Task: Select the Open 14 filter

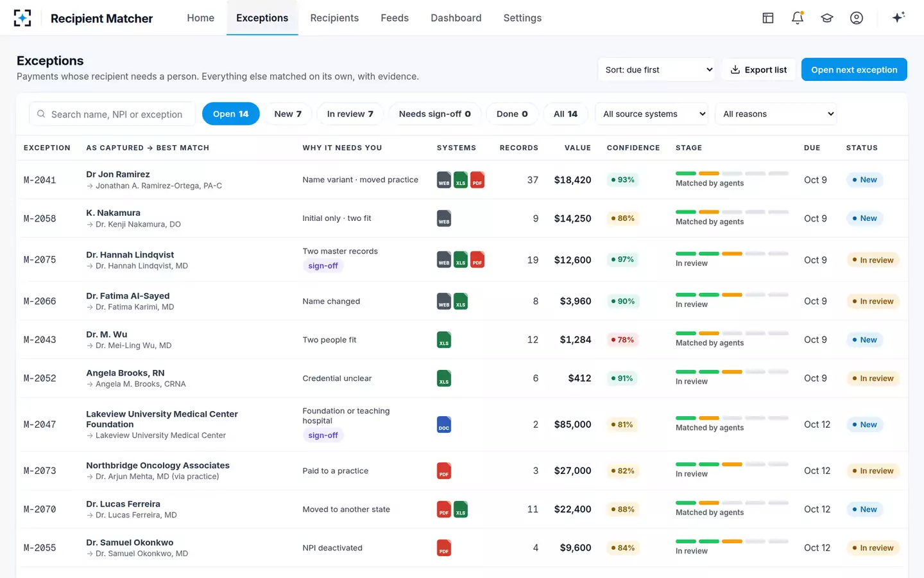Action: point(231,114)
